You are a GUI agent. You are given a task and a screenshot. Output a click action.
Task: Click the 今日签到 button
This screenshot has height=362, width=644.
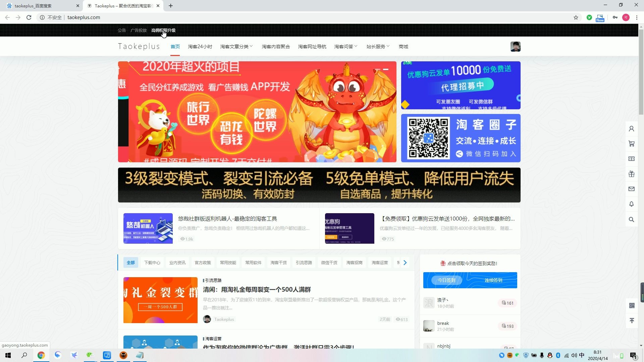tap(446, 280)
